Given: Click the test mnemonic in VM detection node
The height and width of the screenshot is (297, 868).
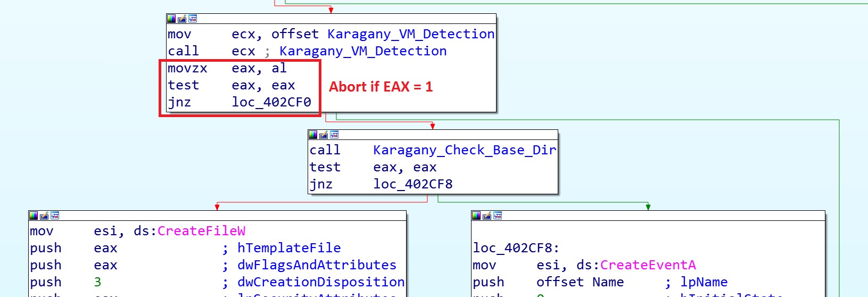Looking at the screenshot, I should pyautogui.click(x=183, y=85).
